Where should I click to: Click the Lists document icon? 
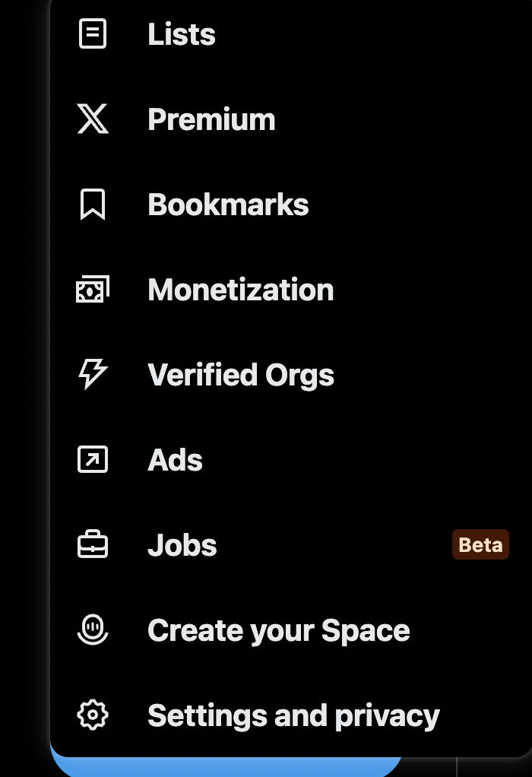tap(93, 34)
